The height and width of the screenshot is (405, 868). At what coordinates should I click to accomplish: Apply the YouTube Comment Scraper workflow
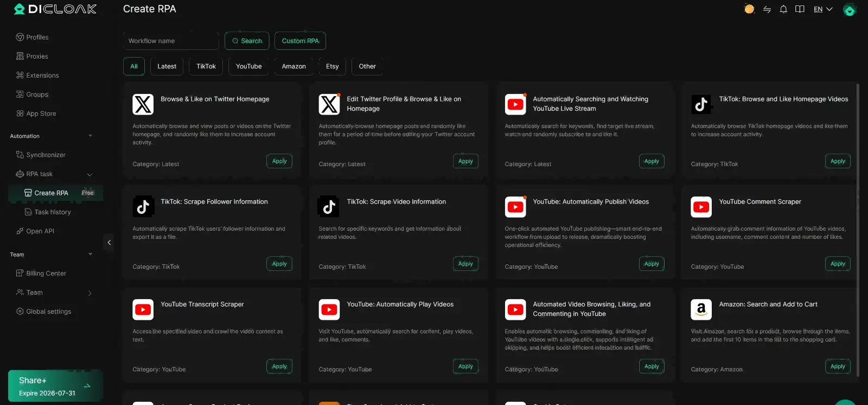(x=838, y=264)
